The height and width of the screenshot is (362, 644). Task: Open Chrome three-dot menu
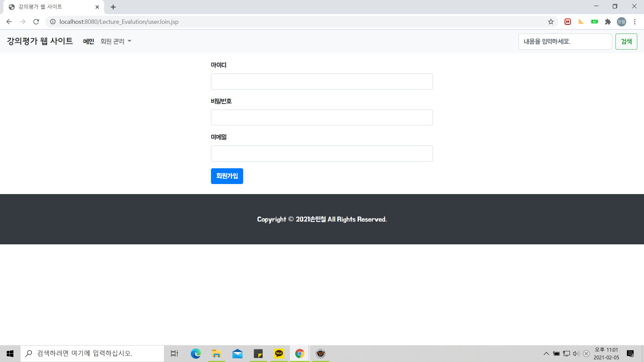click(x=635, y=22)
